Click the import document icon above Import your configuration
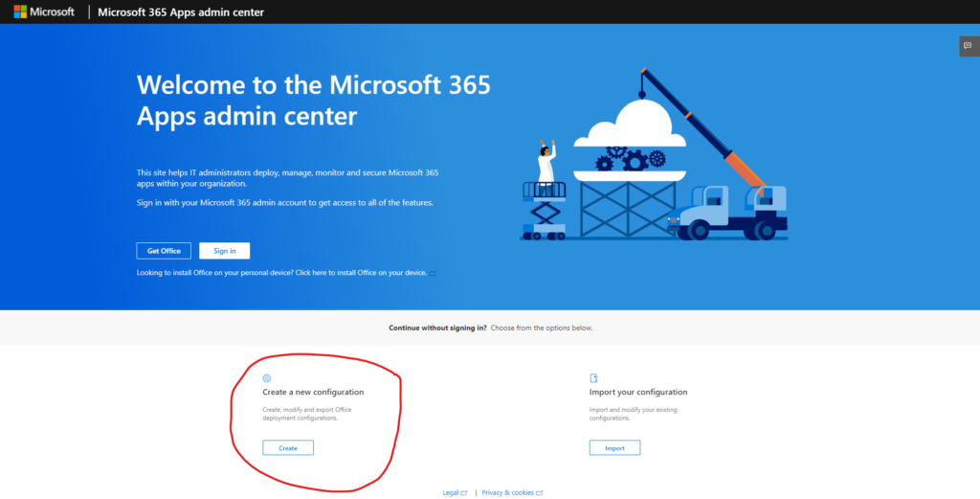Image resolution: width=980 pixels, height=499 pixels. pyautogui.click(x=593, y=378)
